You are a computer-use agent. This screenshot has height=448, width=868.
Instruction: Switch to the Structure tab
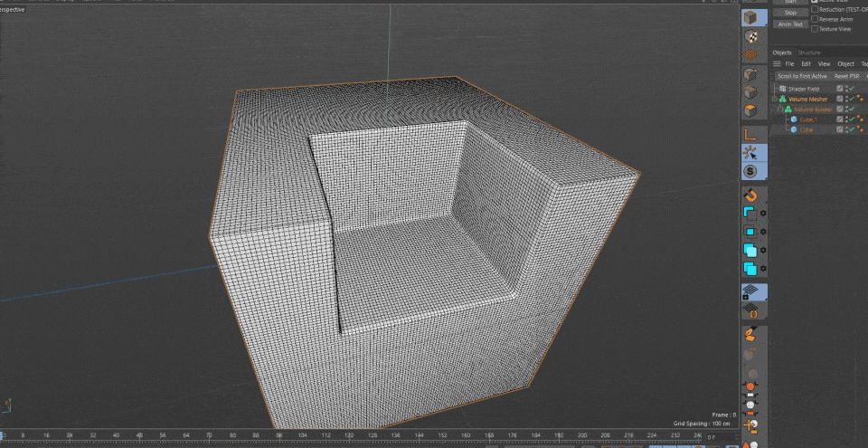[x=809, y=52]
